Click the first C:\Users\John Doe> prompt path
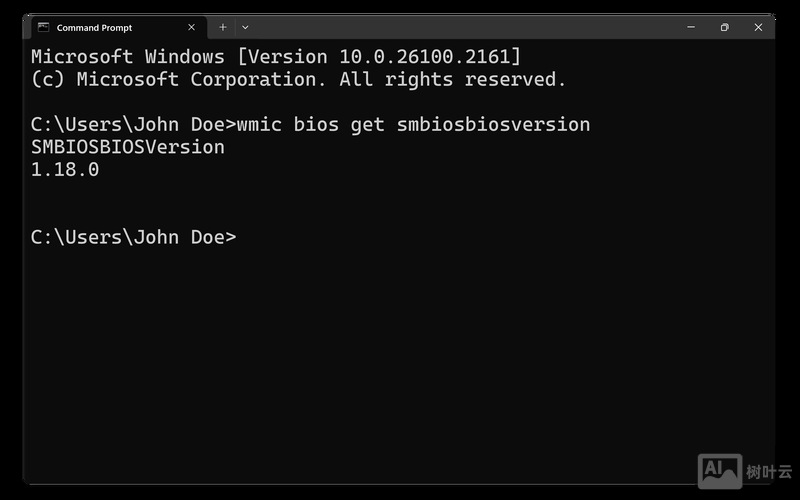This screenshot has height=500, width=800. 133,125
